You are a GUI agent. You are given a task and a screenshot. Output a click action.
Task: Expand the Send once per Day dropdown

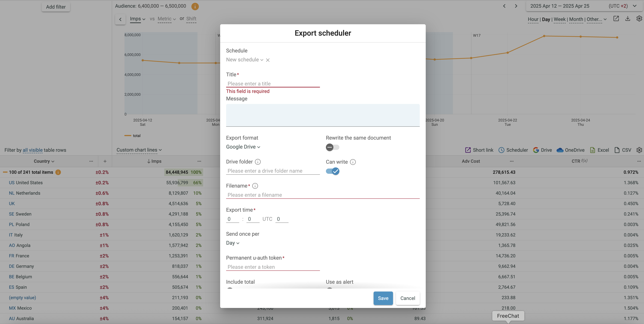pos(232,243)
